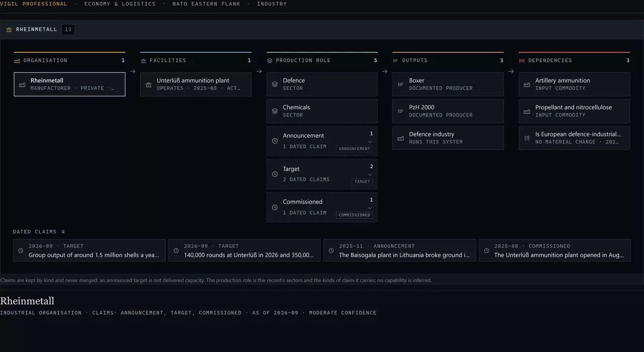The height and width of the screenshot is (352, 644).
Task: Click clock icon of Baisogala plant claim
Action: (x=331, y=251)
